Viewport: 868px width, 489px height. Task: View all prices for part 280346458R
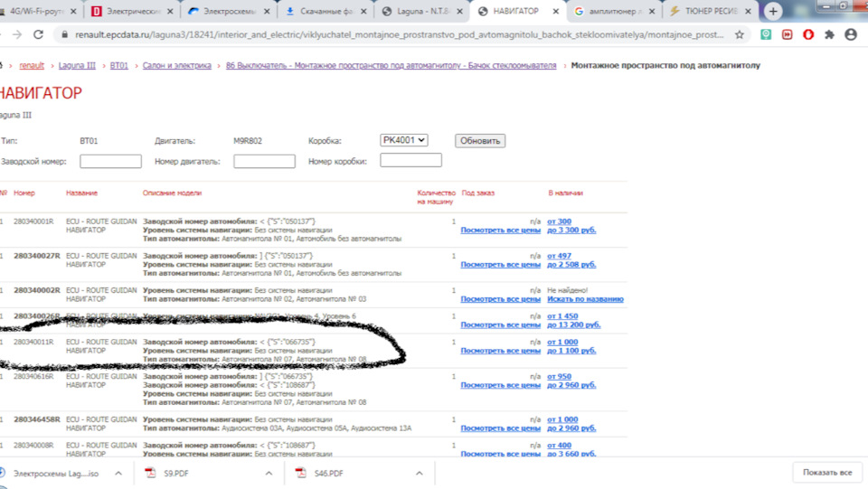pos(500,428)
